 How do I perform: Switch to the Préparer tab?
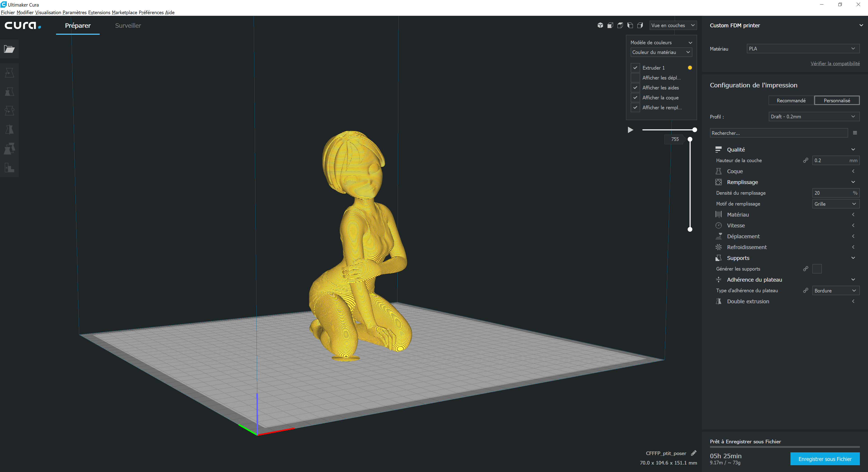click(78, 26)
